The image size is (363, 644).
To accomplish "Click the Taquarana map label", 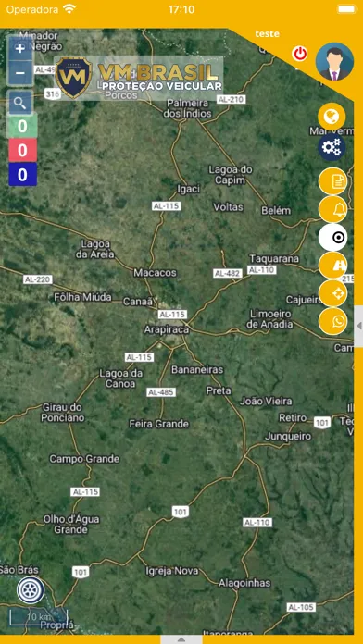I will [x=274, y=259].
